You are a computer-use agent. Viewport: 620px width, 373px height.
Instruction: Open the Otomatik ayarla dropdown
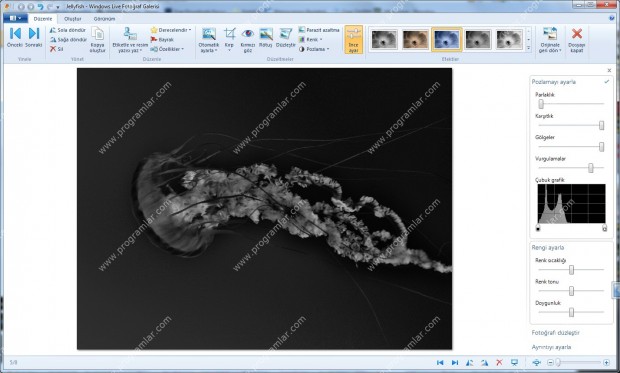click(208, 40)
